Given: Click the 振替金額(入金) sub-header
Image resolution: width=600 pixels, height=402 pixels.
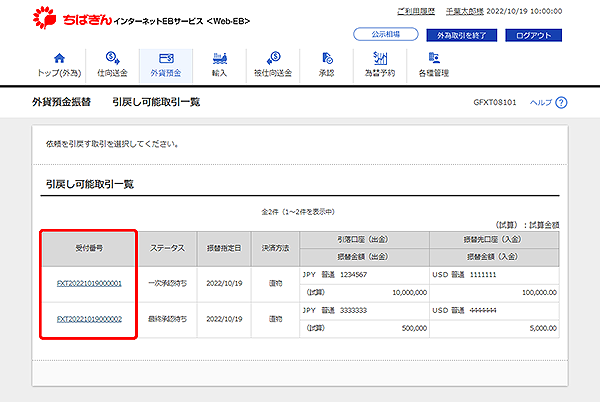Looking at the screenshot, I should (492, 257).
